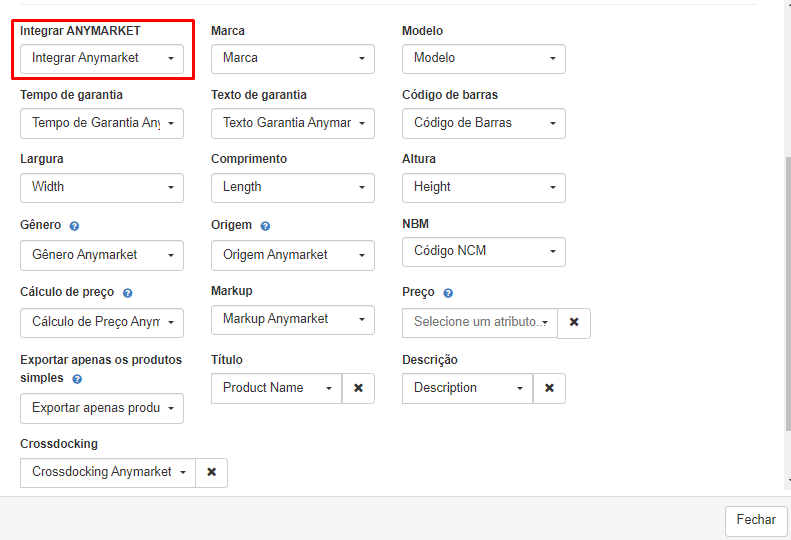Click the Fechar button
This screenshot has width=791, height=540.
(x=756, y=521)
